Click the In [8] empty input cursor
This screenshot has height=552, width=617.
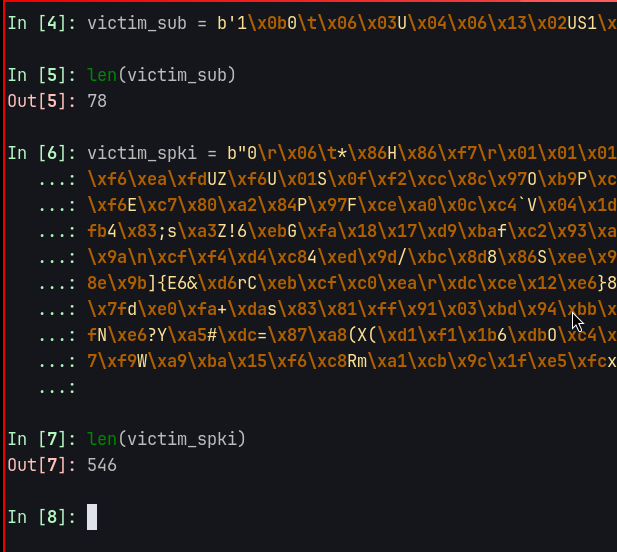(x=92, y=516)
